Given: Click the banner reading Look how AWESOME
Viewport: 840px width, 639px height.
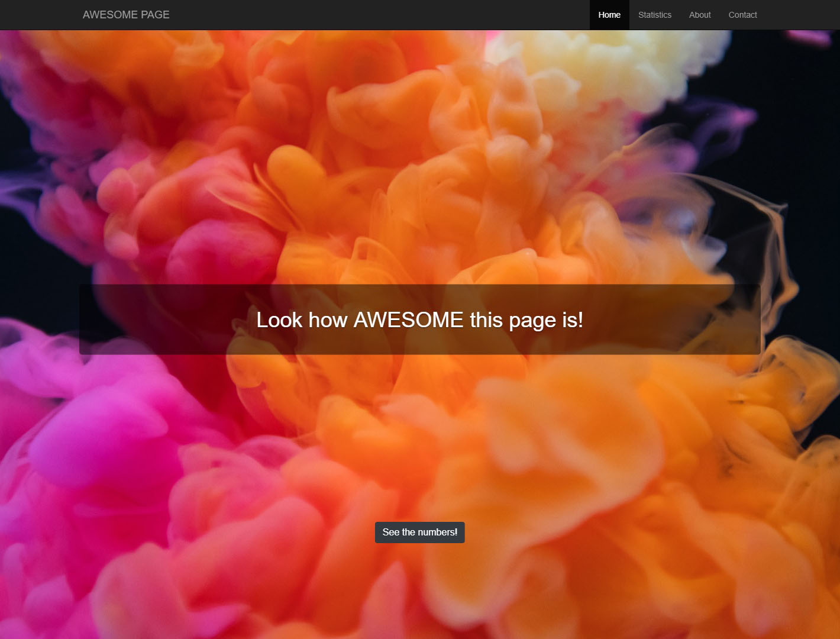Looking at the screenshot, I should 419,319.
